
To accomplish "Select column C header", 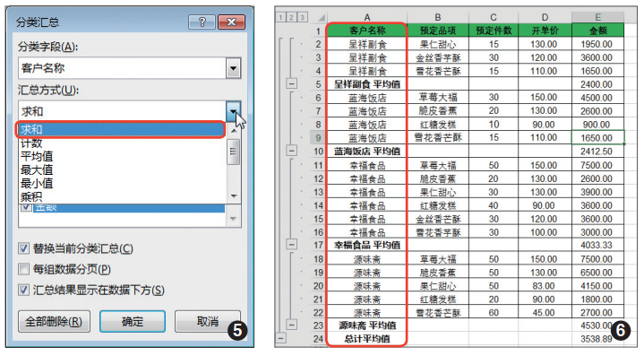I will pyautogui.click(x=494, y=17).
